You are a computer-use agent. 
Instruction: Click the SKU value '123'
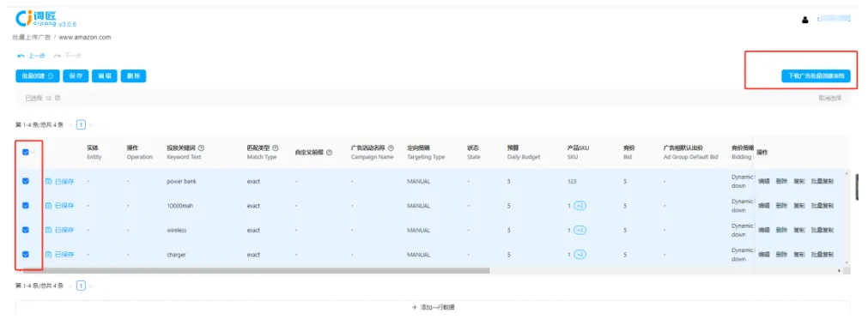[572, 181]
